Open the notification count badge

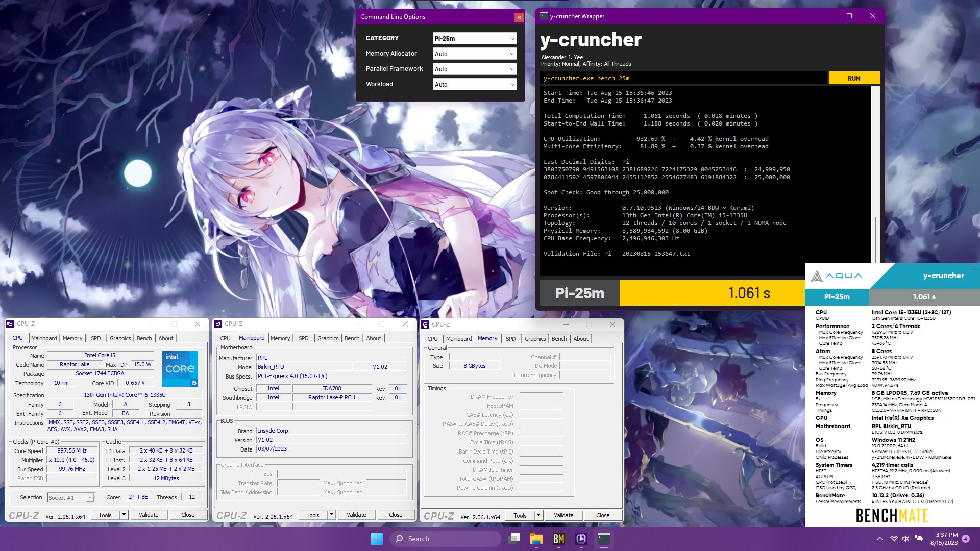pyautogui.click(x=966, y=539)
